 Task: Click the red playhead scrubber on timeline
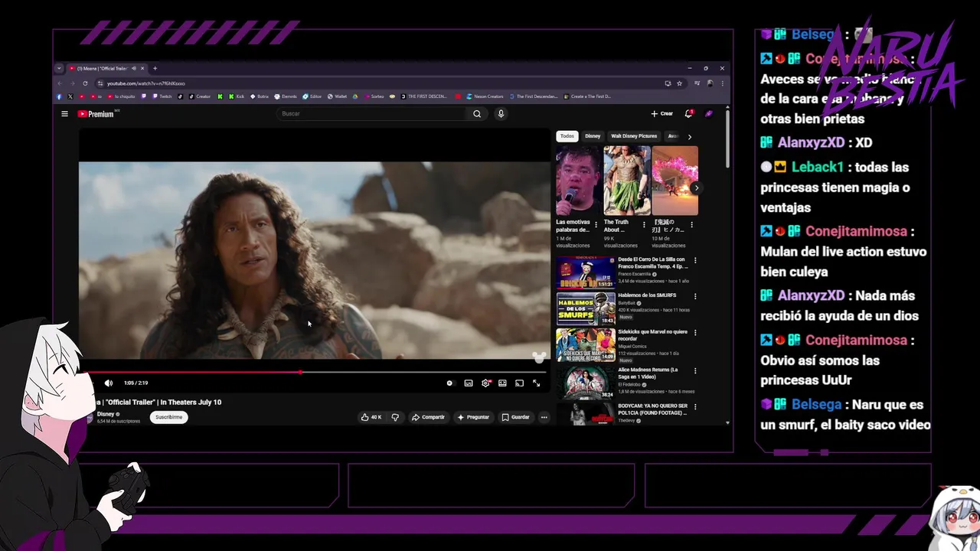click(x=301, y=372)
